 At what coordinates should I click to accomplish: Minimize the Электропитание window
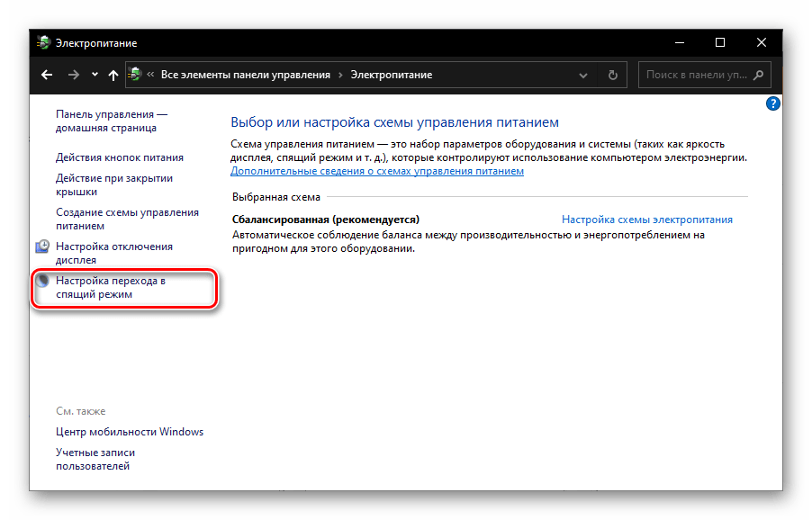tap(680, 42)
